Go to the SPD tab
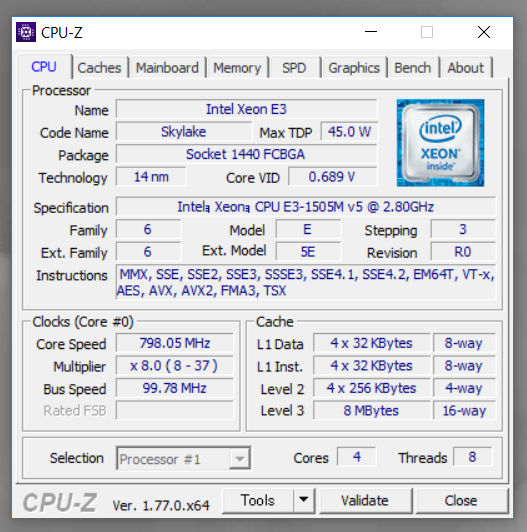This screenshot has width=527, height=532. pos(294,68)
